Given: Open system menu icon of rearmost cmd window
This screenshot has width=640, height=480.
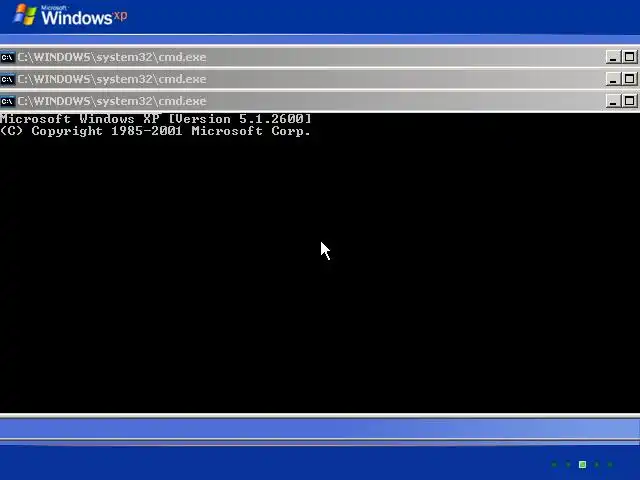Looking at the screenshot, I should click(8, 57).
